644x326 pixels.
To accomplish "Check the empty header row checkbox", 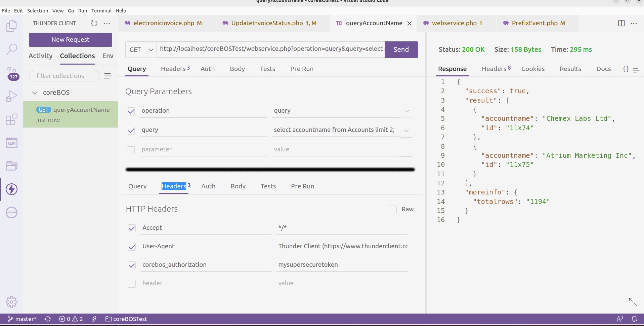I will point(132,284).
